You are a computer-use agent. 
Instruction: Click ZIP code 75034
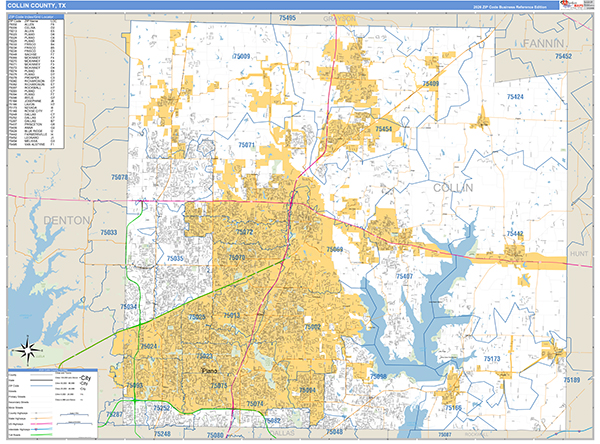[128, 307]
